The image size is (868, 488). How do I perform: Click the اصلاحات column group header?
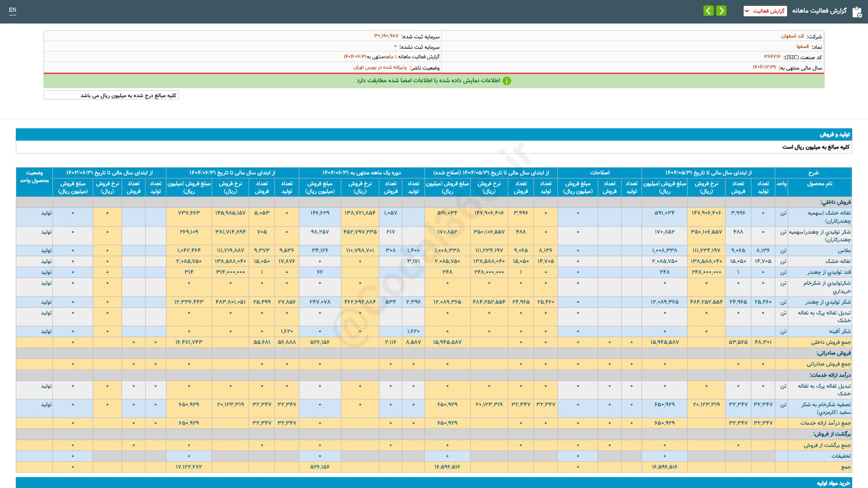599,173
